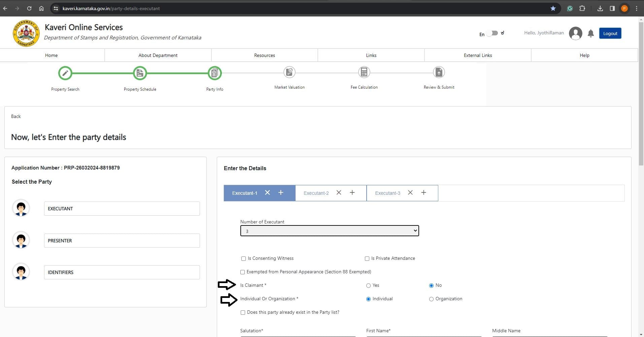The width and height of the screenshot is (644, 337).
Task: Go back using the Back link
Action: point(16,116)
